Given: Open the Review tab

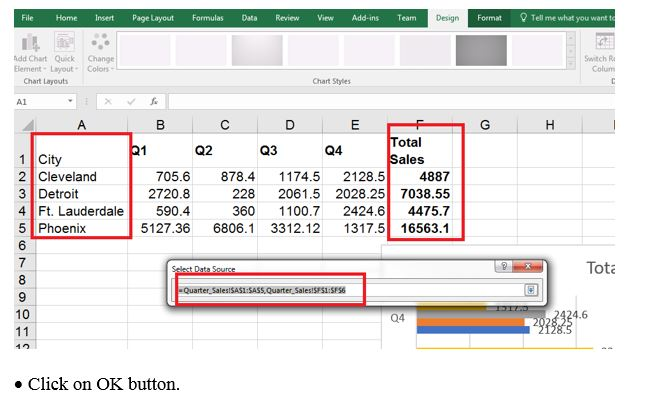Looking at the screenshot, I should (287, 18).
